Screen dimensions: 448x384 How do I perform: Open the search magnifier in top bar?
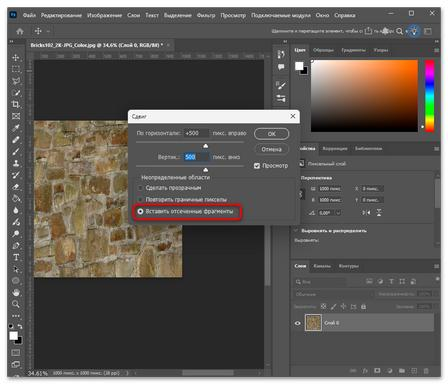399,31
